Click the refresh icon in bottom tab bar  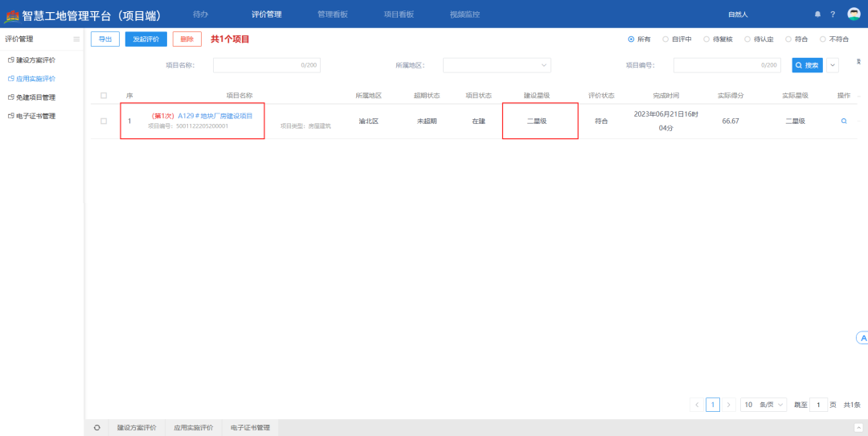coord(97,428)
